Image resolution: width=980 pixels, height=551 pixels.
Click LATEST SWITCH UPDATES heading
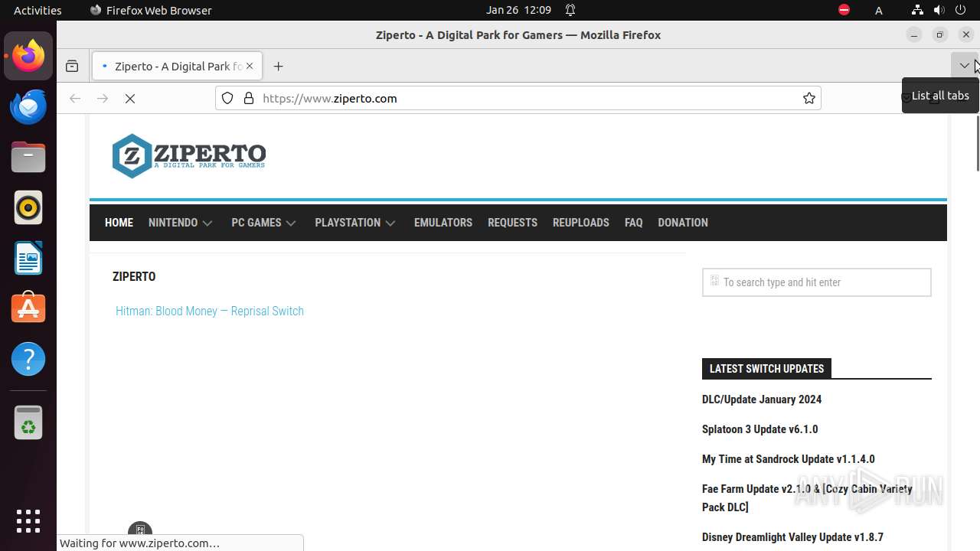click(x=766, y=369)
